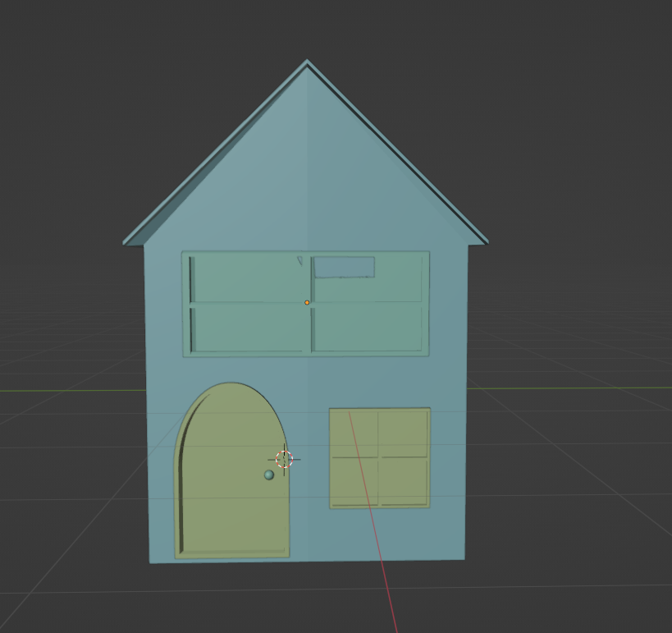The image size is (672, 633).
Task: Click the left roof eave tip
Action: [x=126, y=242]
